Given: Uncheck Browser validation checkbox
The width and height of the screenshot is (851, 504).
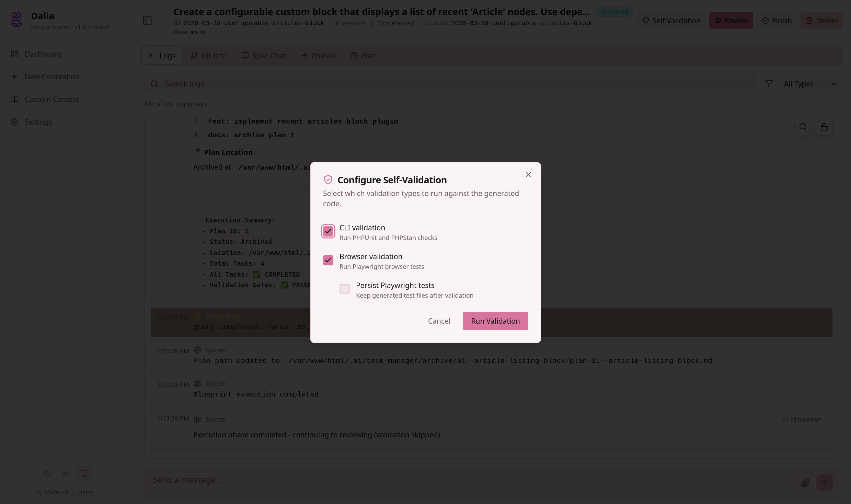Looking at the screenshot, I should click(x=328, y=260).
